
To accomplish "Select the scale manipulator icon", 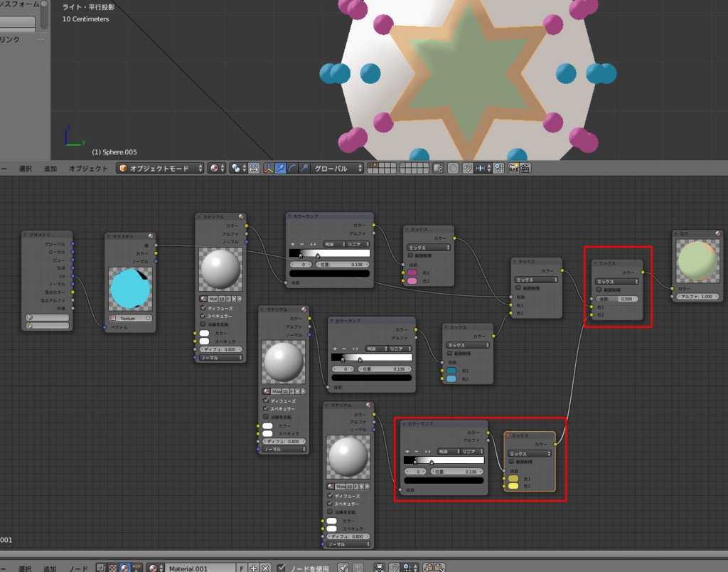I will [x=304, y=168].
